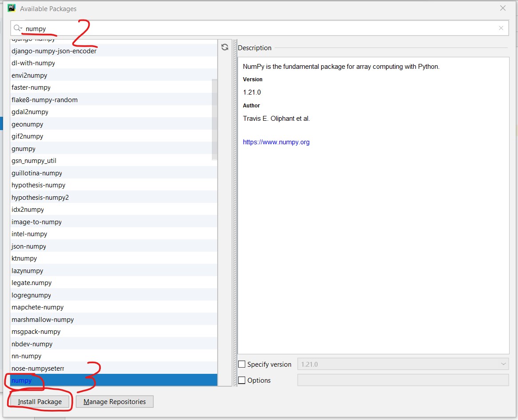The width and height of the screenshot is (518, 420).
Task: Pick gif2numpy from the list
Action: 114,136
